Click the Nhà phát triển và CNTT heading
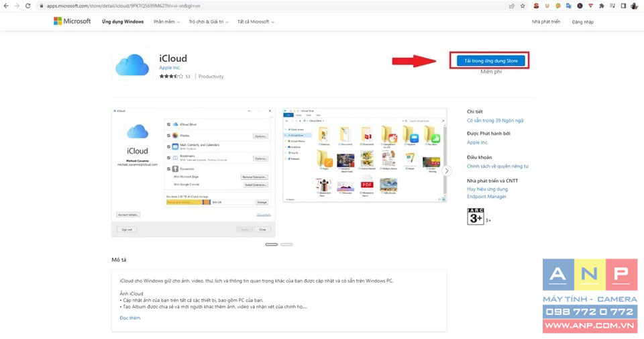644x339 pixels. tap(492, 181)
